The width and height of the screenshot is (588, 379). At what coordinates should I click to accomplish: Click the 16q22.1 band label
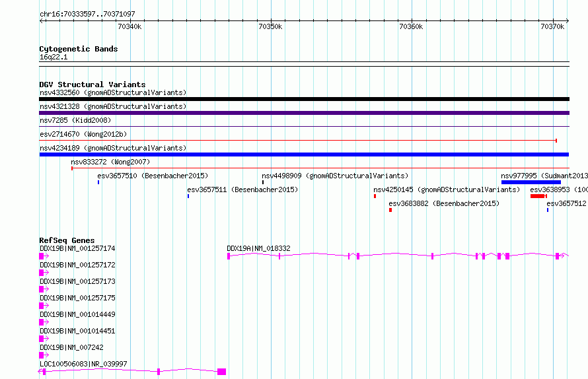click(54, 57)
